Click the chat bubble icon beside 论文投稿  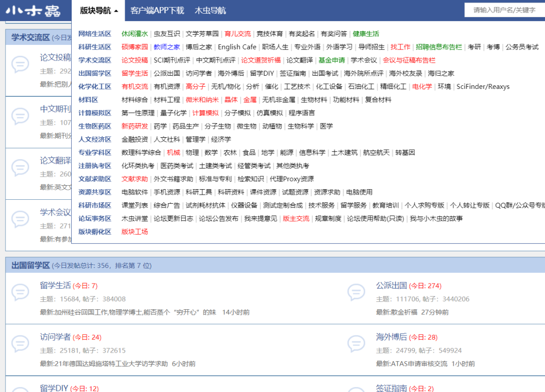[20, 64]
